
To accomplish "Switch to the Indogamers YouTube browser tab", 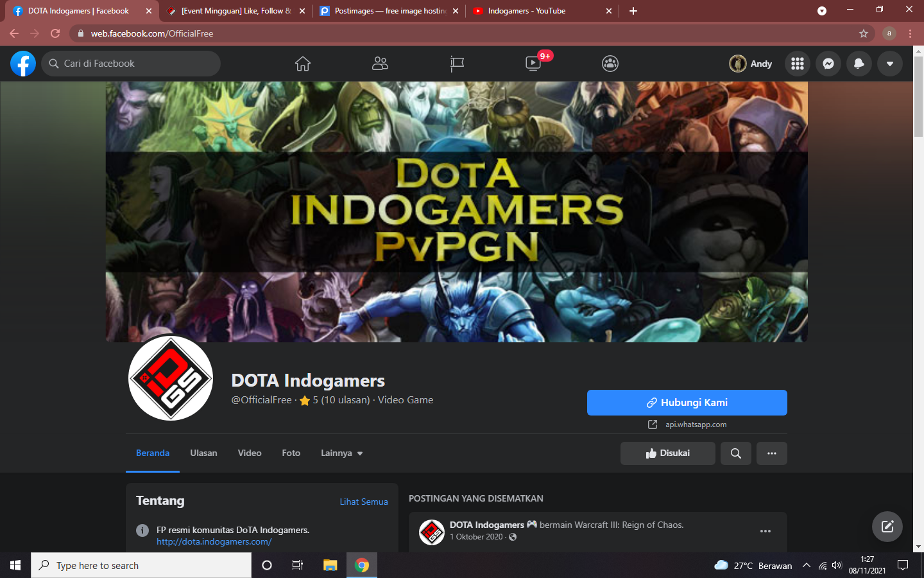I will [x=543, y=11].
